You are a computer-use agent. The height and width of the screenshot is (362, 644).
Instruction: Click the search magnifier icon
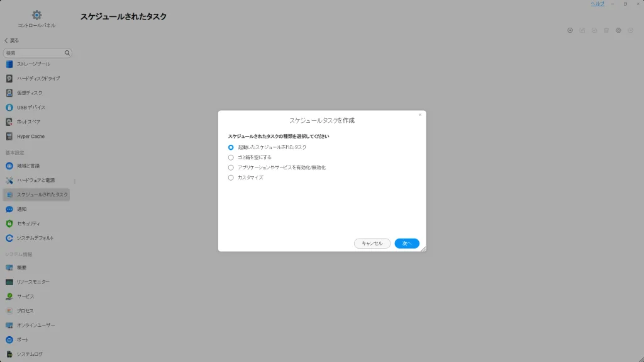(x=67, y=53)
